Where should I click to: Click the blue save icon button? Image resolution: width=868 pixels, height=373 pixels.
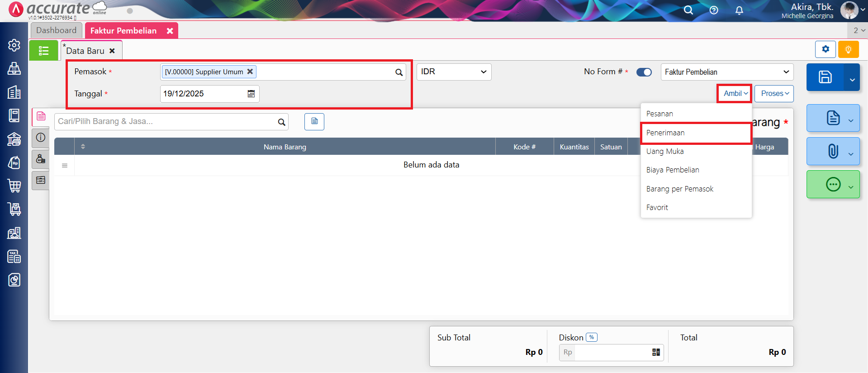click(825, 77)
